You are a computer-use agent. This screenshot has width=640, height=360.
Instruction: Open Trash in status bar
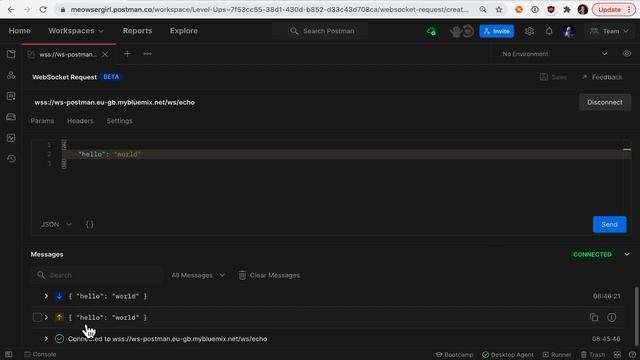click(593, 354)
